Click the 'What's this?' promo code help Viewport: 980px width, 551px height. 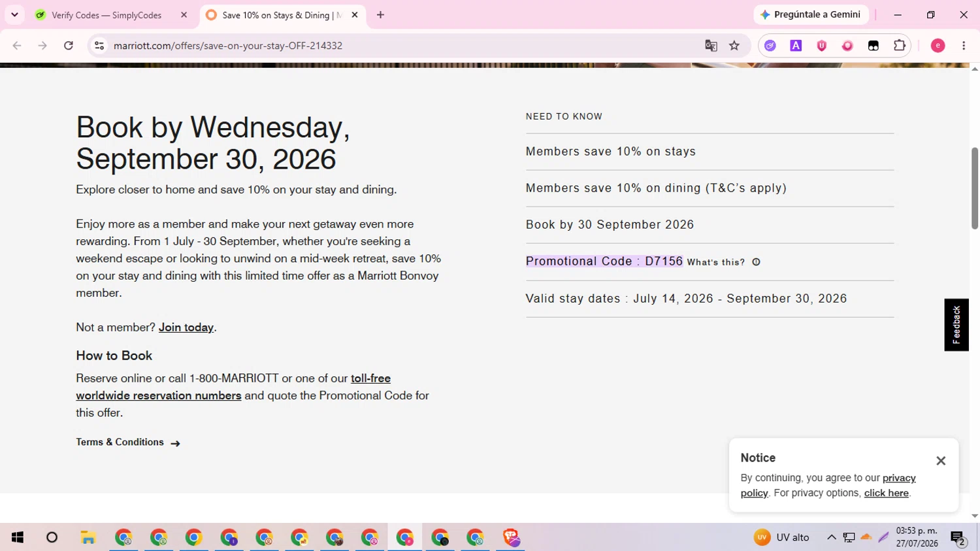(x=716, y=262)
